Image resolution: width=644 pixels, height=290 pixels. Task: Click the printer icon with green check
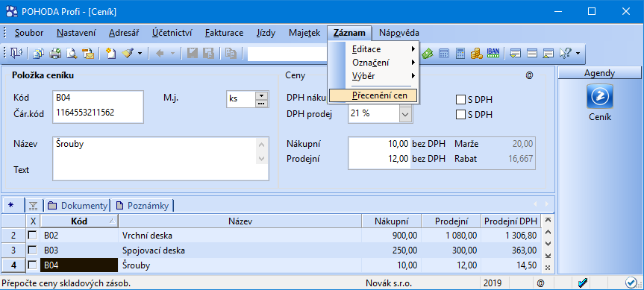click(x=55, y=54)
